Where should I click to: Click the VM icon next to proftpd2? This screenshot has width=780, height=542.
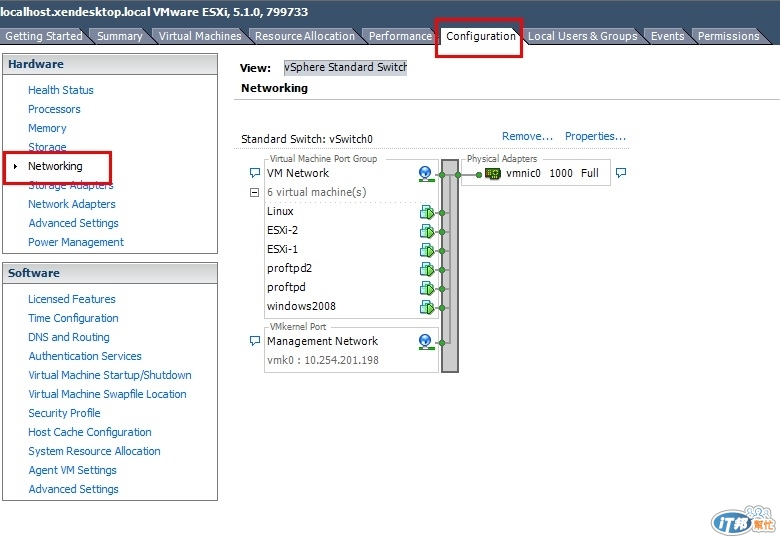click(427, 269)
